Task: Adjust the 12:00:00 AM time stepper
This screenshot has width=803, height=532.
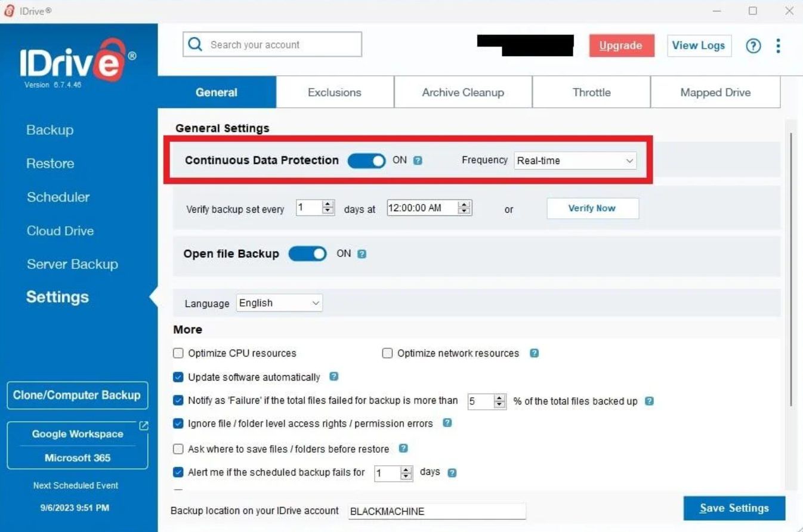Action: 465,208
